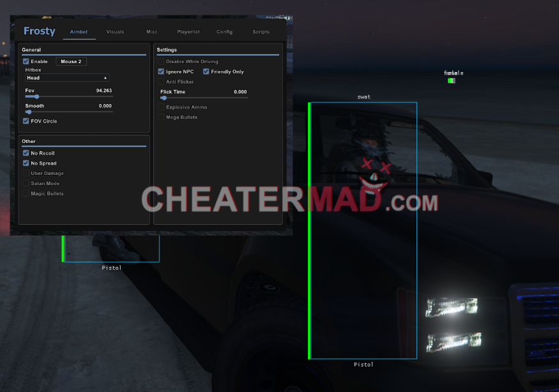
Task: Enable Anti Flicker checkbox
Action: click(161, 82)
